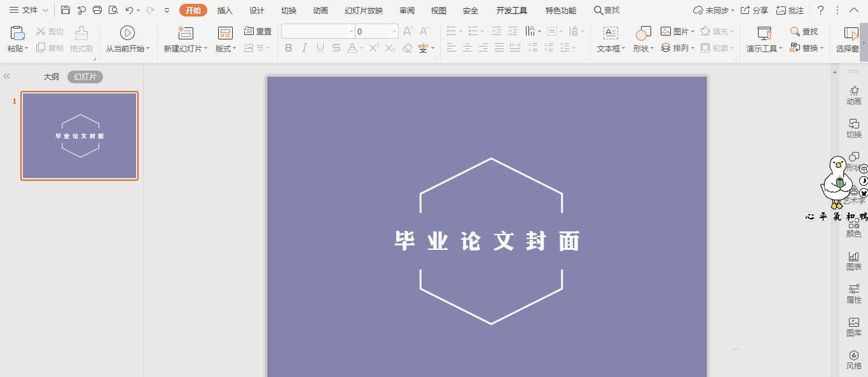Click the 查找 find icon in ribbon
This screenshot has height=377, width=868.
(x=804, y=31)
